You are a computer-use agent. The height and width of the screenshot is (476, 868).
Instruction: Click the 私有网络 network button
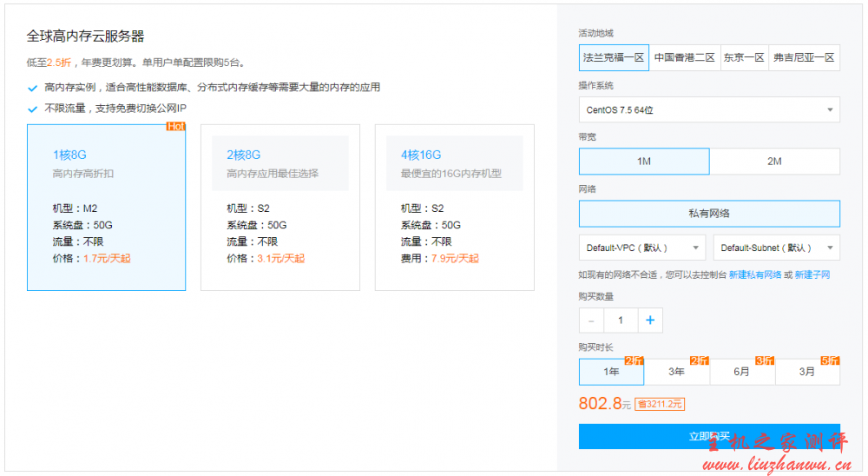point(708,214)
